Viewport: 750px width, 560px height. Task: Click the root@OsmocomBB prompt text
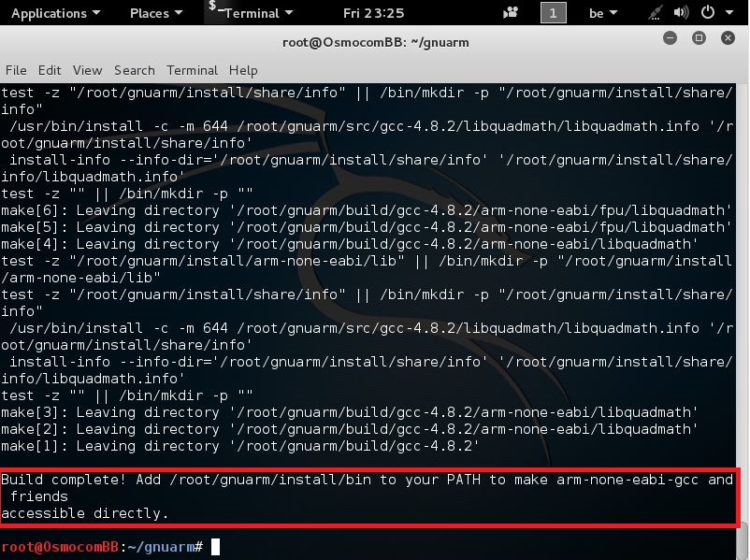coord(60,547)
